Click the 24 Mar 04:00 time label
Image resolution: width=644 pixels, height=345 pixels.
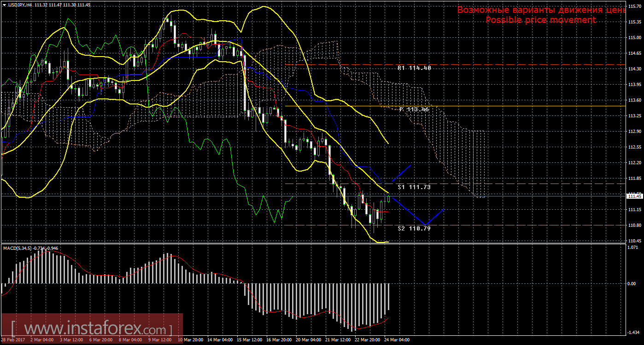[397, 340]
